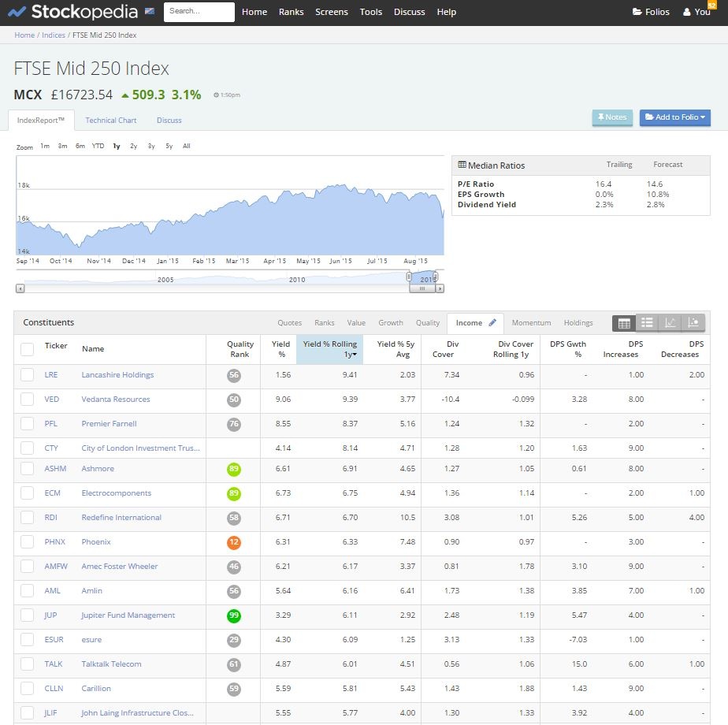Open the Discuss tab under index title
The image size is (728, 725).
[x=169, y=121]
